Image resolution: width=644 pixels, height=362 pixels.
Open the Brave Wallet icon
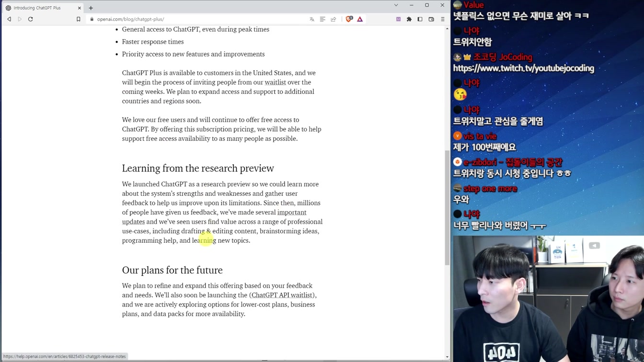coord(431,19)
